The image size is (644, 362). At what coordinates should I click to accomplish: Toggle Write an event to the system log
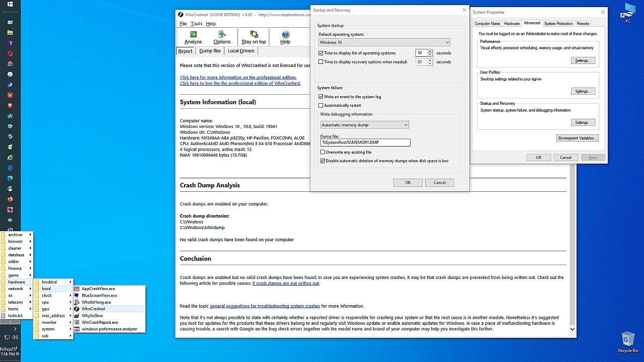click(321, 97)
